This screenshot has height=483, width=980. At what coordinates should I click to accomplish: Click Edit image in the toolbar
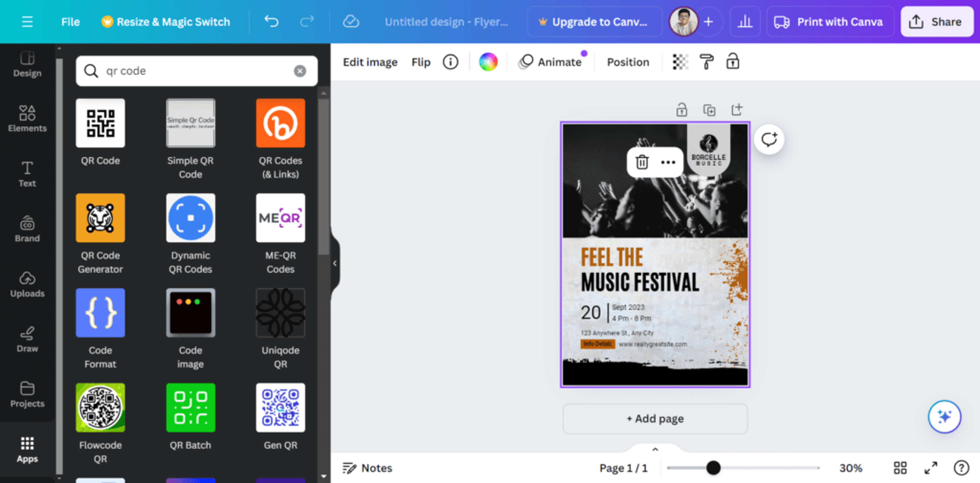click(370, 62)
